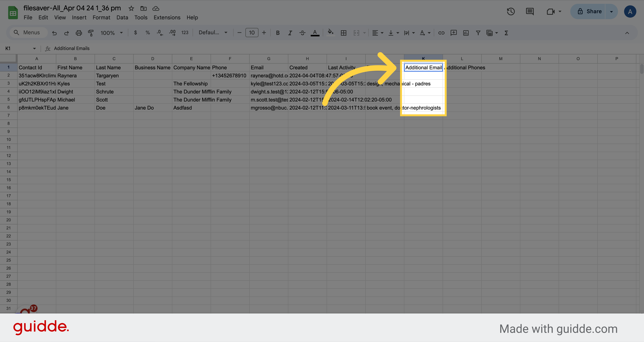Click the Insert link icon

(441, 33)
